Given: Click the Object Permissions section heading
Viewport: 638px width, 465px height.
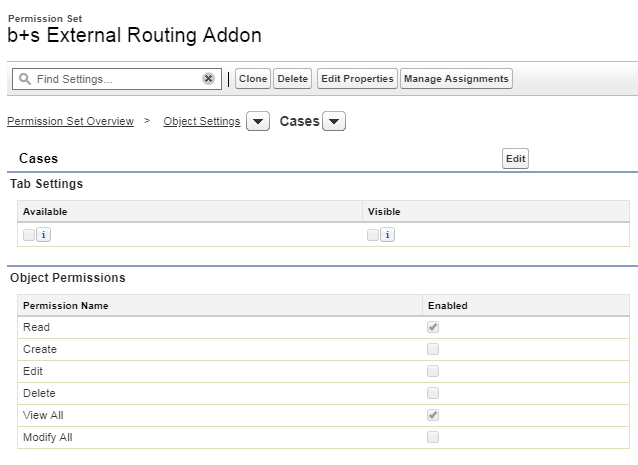Looking at the screenshot, I should coord(68,278).
